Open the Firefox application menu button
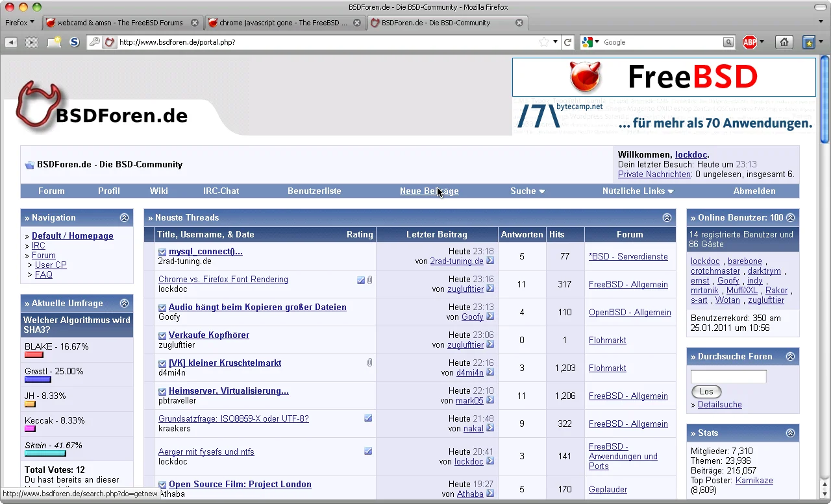Viewport: 831px width, 504px height. [x=19, y=23]
